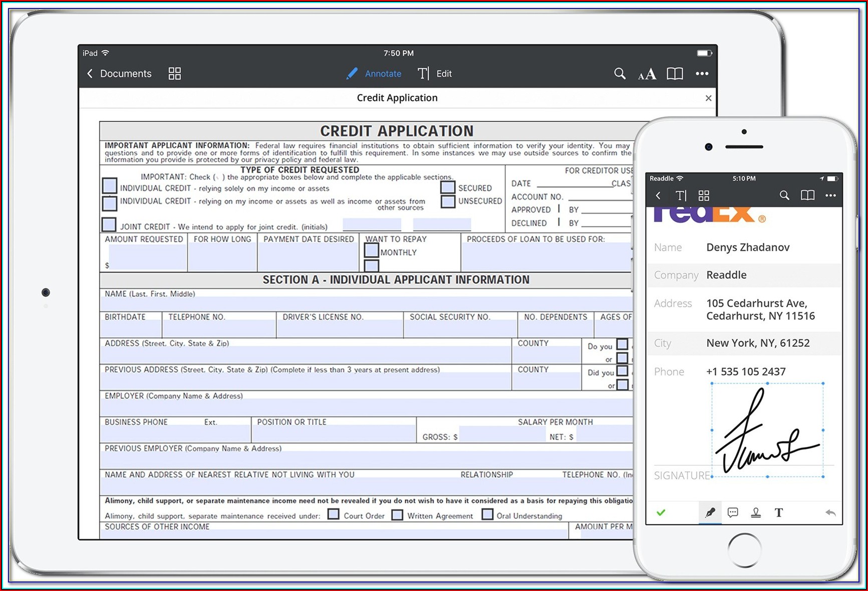Image resolution: width=868 pixels, height=591 pixels.
Task: Tap the search magnifier on iPad toolbar
Action: (x=620, y=74)
